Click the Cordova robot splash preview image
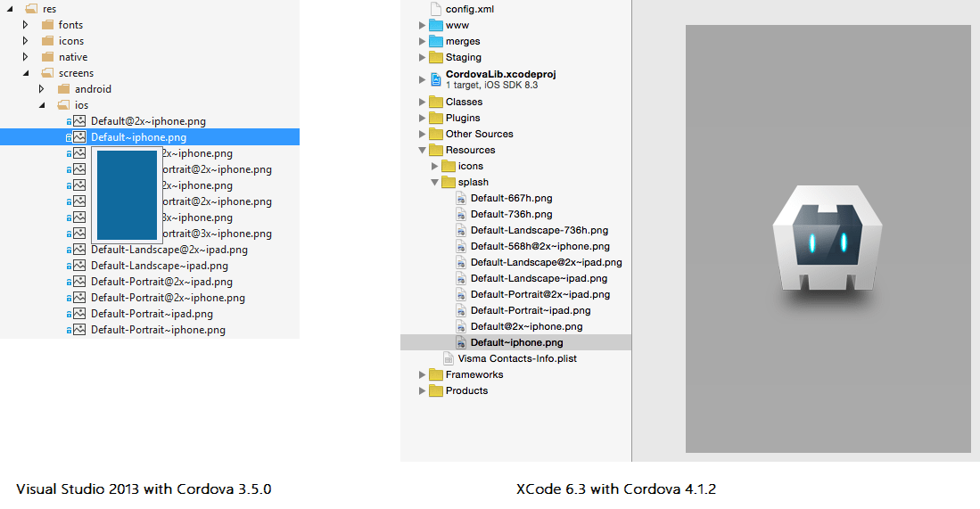 [x=828, y=239]
